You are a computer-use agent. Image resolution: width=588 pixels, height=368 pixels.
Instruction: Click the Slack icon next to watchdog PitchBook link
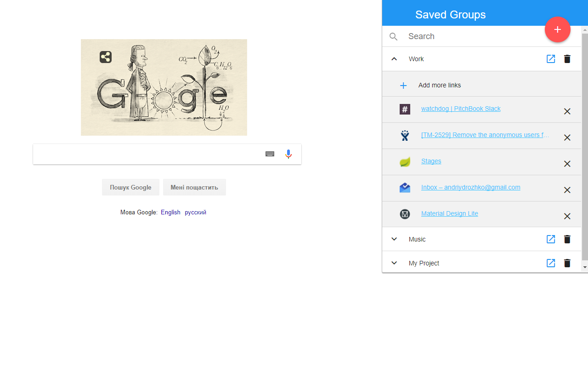point(405,109)
